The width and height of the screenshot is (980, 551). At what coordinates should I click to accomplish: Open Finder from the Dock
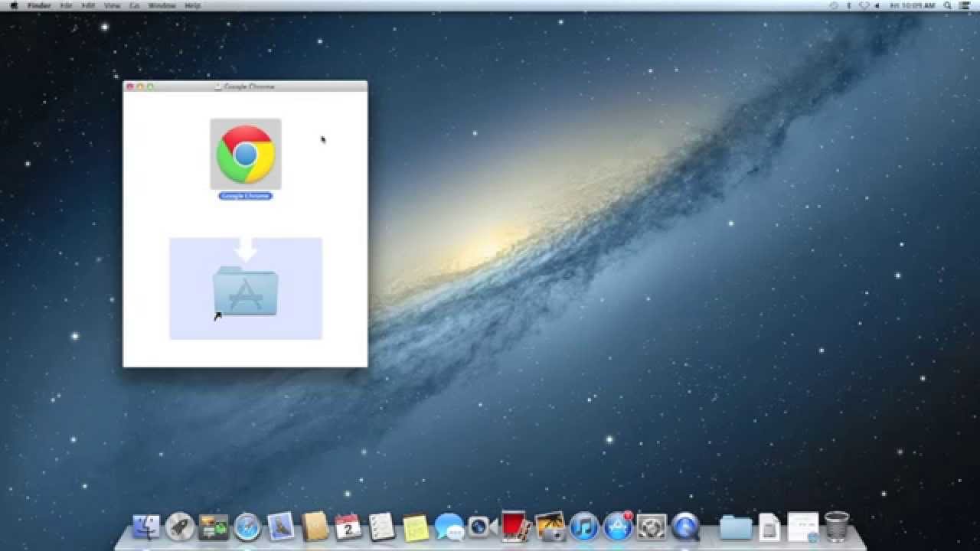click(x=147, y=527)
